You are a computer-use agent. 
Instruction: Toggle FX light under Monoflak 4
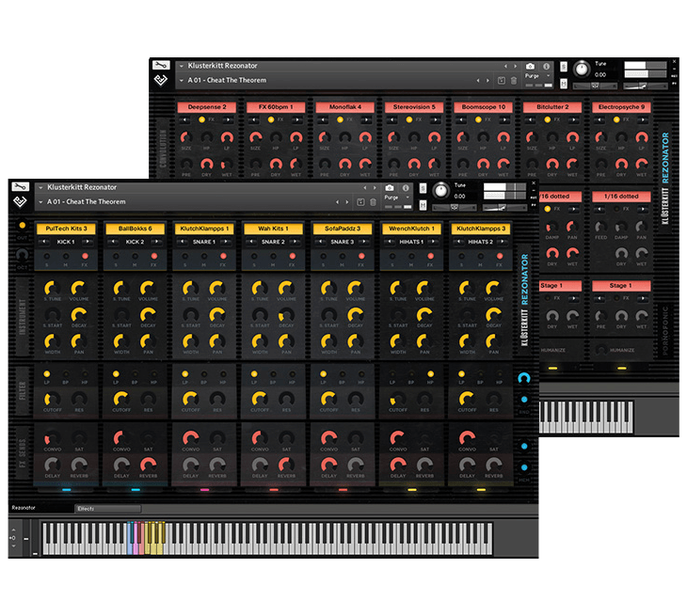coord(340,119)
